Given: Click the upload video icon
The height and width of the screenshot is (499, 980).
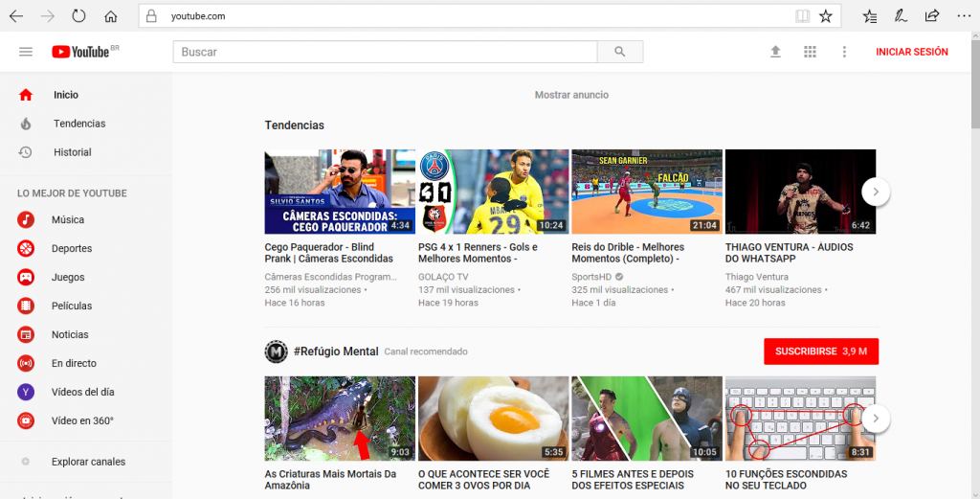Looking at the screenshot, I should coord(776,52).
